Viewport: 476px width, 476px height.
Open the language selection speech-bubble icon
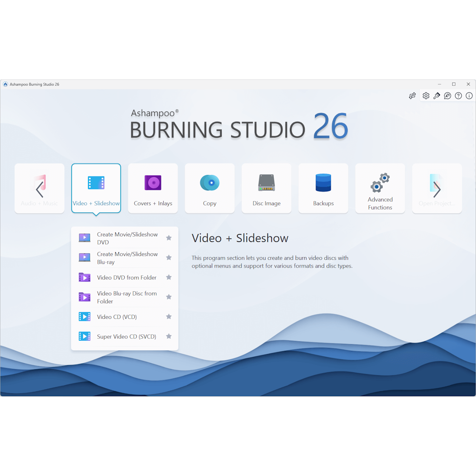pyautogui.click(x=447, y=96)
